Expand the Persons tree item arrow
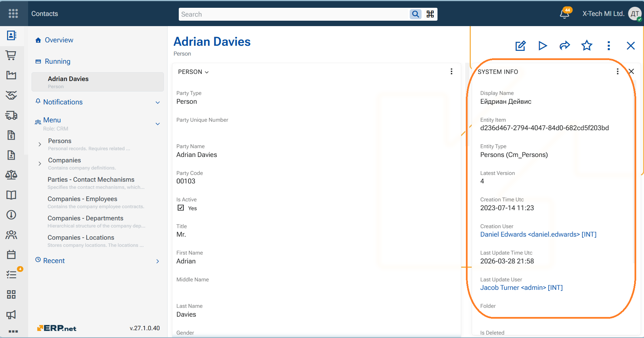The height and width of the screenshot is (338, 644). pyautogui.click(x=40, y=144)
